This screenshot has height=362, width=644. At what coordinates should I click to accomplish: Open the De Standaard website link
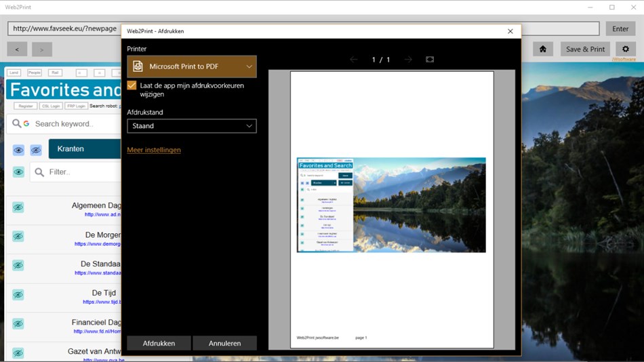coord(98,273)
